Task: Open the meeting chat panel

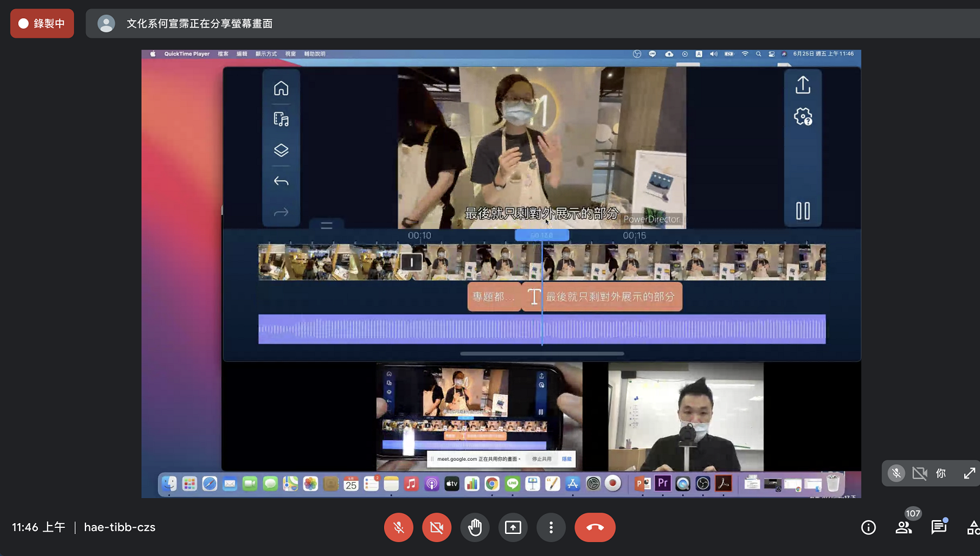Action: point(938,527)
